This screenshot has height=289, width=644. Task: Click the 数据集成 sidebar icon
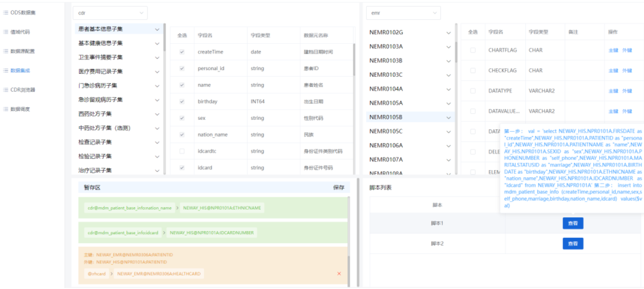click(x=6, y=71)
